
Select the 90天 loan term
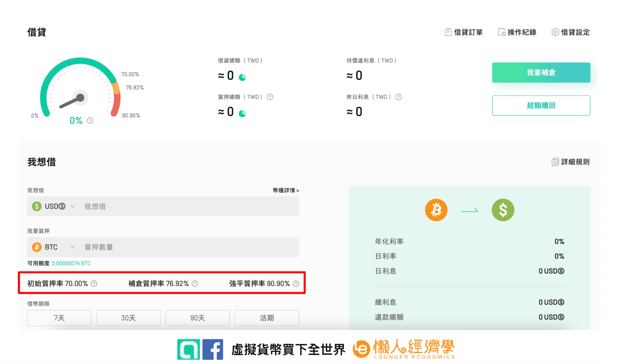pos(198,318)
